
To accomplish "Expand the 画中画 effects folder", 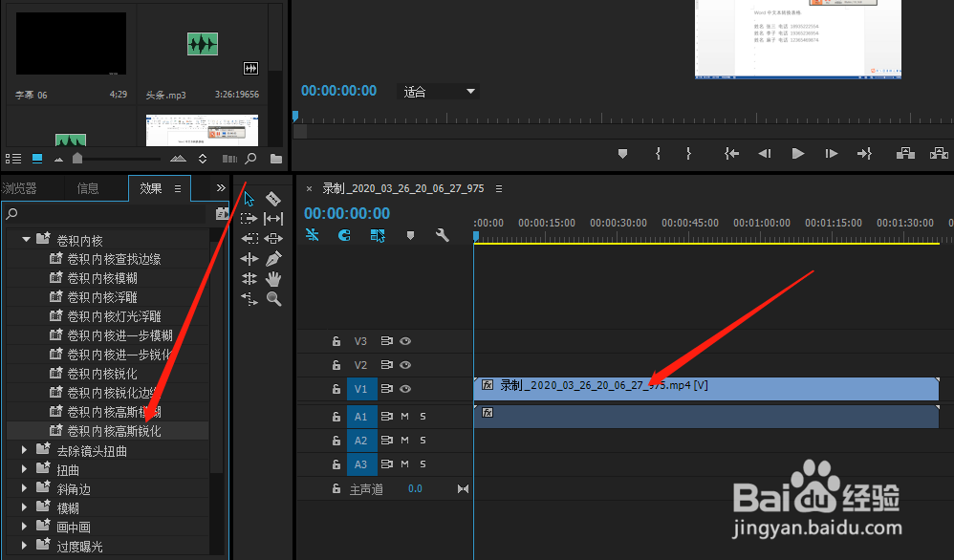I will (24, 526).
